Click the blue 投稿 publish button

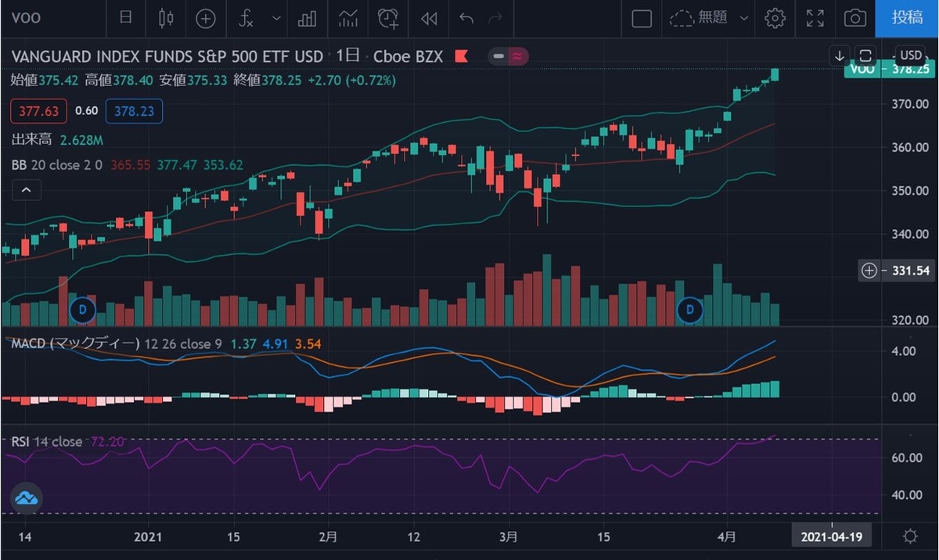906,18
